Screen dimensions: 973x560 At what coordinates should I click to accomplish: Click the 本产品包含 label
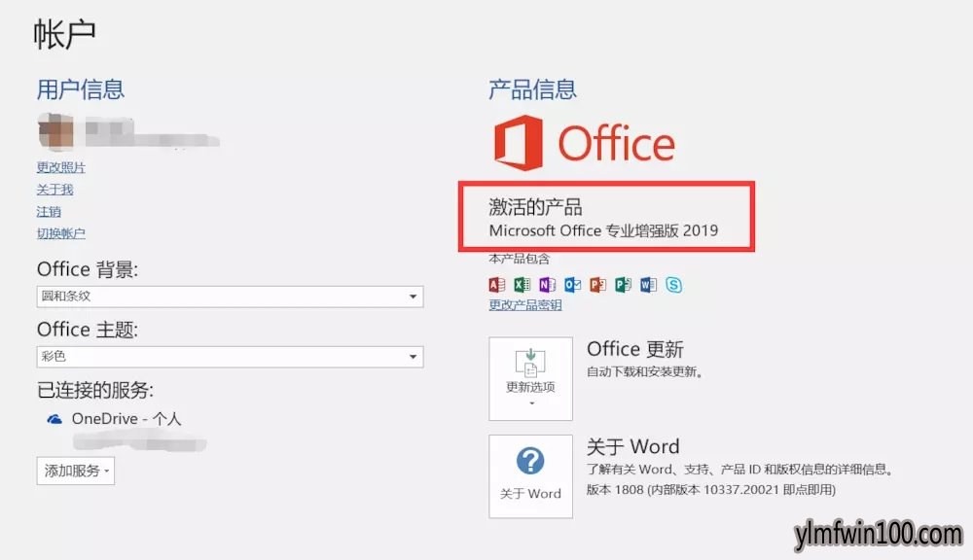pyautogui.click(x=519, y=259)
